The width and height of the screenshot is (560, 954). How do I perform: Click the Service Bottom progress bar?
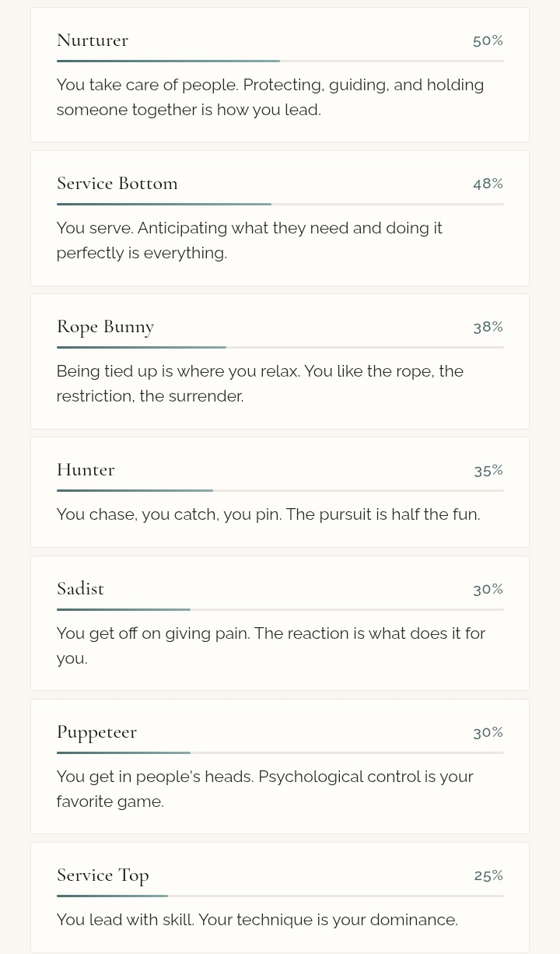tap(280, 204)
